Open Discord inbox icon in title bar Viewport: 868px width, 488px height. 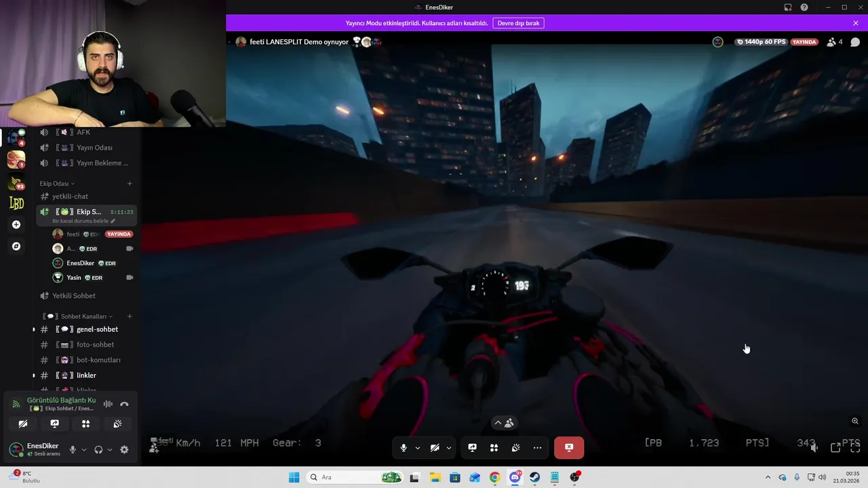[x=788, y=7]
